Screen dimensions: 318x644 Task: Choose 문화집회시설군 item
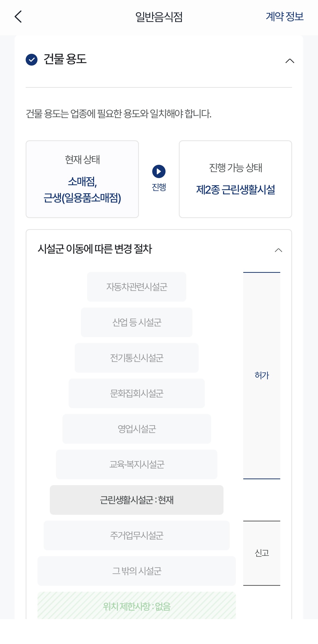click(136, 393)
